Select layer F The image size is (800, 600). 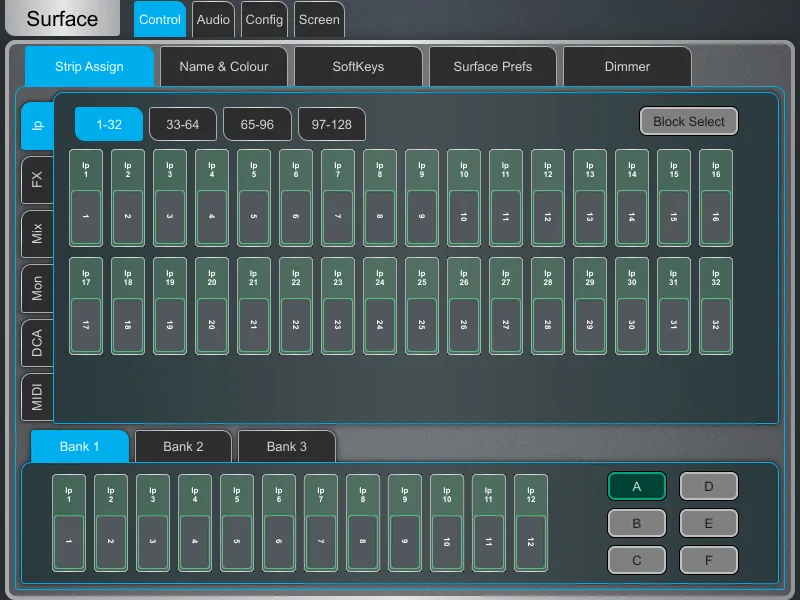click(x=709, y=560)
